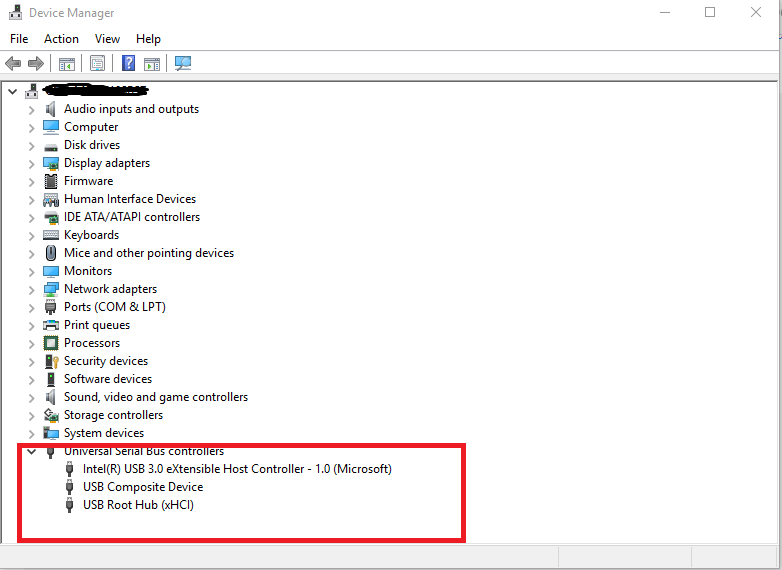Image resolution: width=782 pixels, height=570 pixels.
Task: Expand the Processors node
Action: coord(31,344)
